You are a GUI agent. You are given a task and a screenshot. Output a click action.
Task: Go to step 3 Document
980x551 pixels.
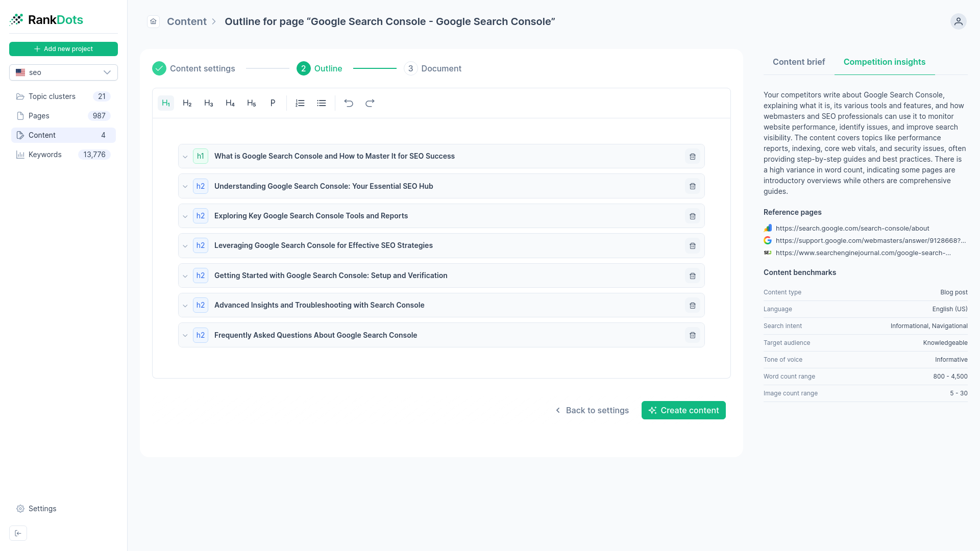click(433, 68)
